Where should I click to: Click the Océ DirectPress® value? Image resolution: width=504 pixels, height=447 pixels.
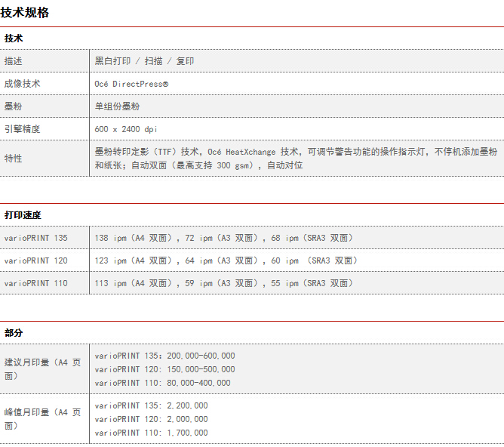131,84
